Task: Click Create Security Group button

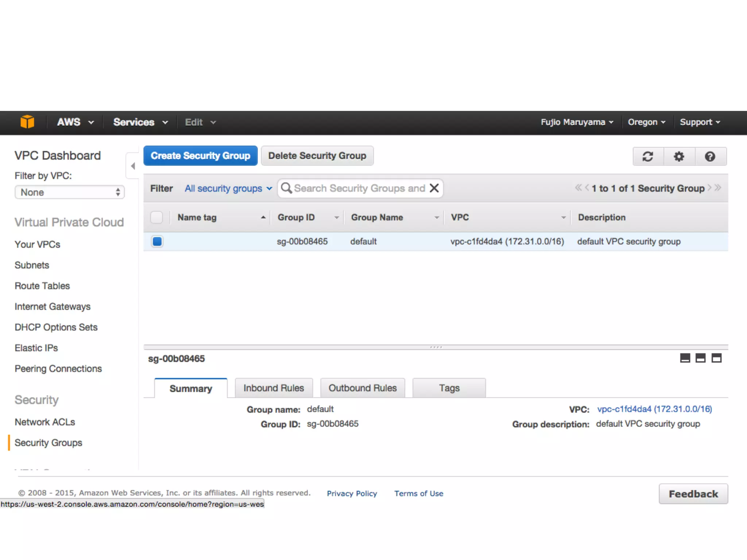Action: coord(200,156)
